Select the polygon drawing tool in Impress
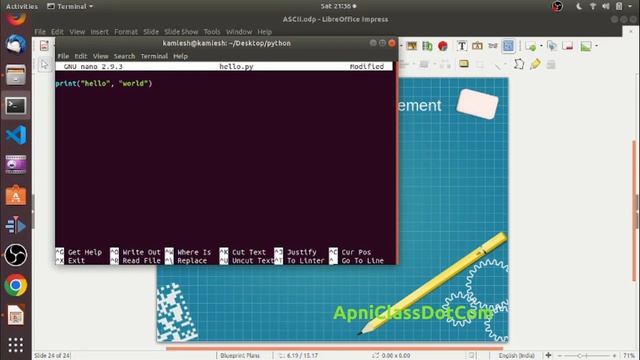The width and height of the screenshot is (640, 360). (519, 64)
